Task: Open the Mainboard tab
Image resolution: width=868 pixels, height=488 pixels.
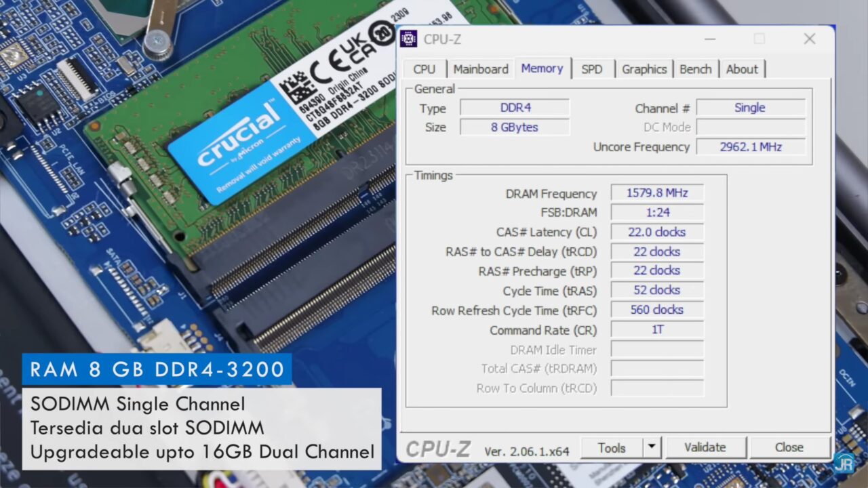Action: (x=480, y=69)
